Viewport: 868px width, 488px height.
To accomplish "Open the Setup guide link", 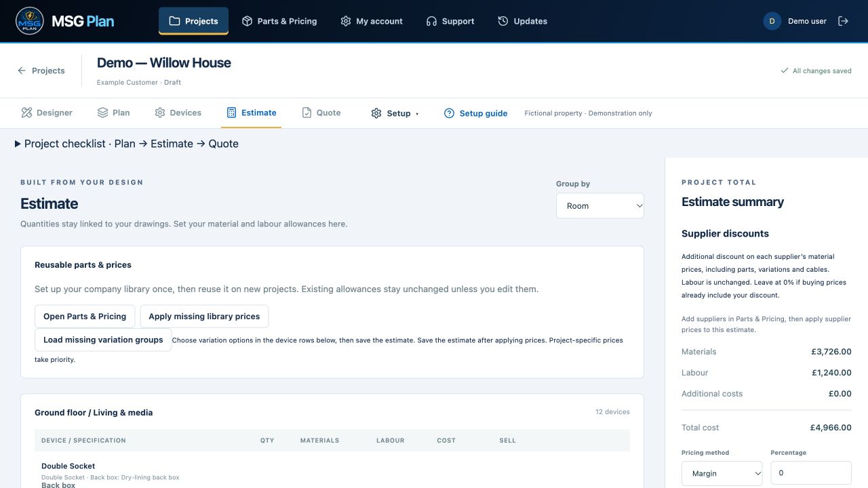I will pos(475,113).
